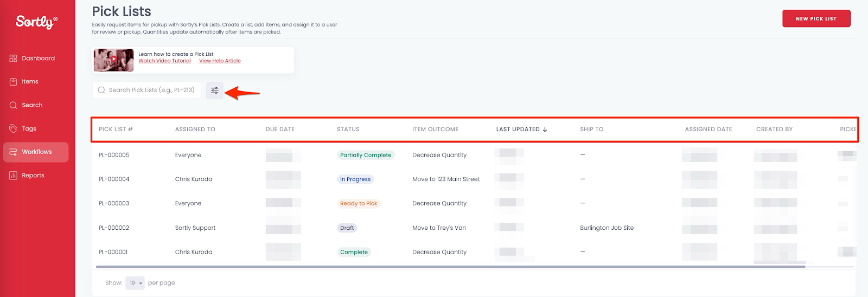Open pick list PL-000003

click(x=114, y=204)
